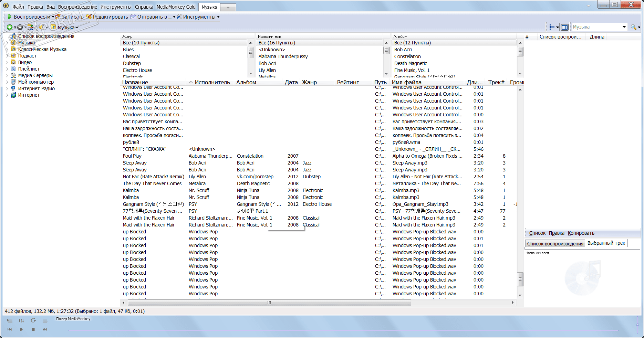The width and height of the screenshot is (644, 338).
Task: Expand the Музыка tree node
Action: pos(7,43)
